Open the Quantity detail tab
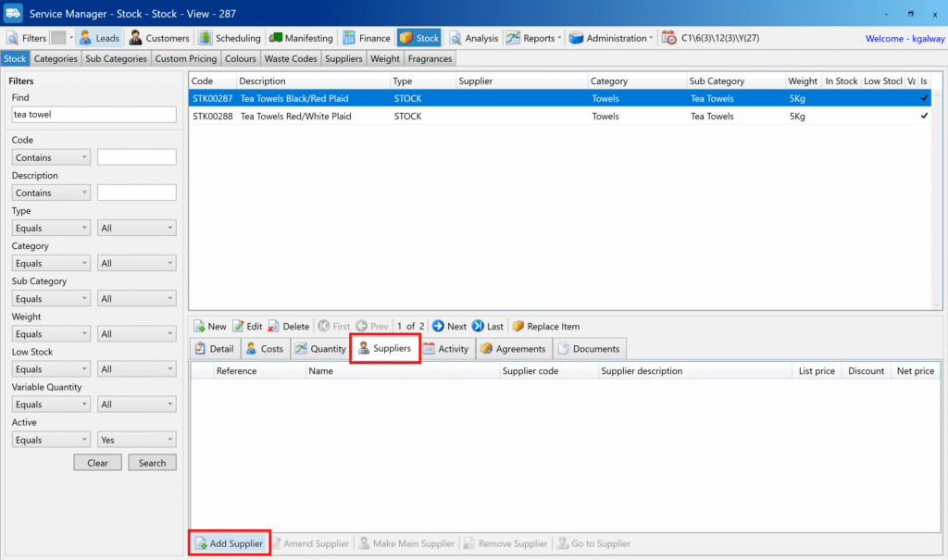 click(x=319, y=349)
